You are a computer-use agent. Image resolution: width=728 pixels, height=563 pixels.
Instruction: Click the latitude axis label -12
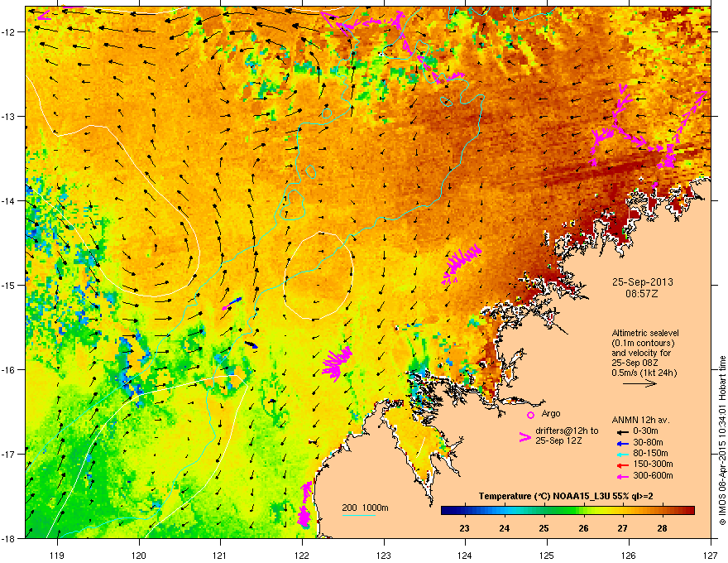tap(8, 32)
